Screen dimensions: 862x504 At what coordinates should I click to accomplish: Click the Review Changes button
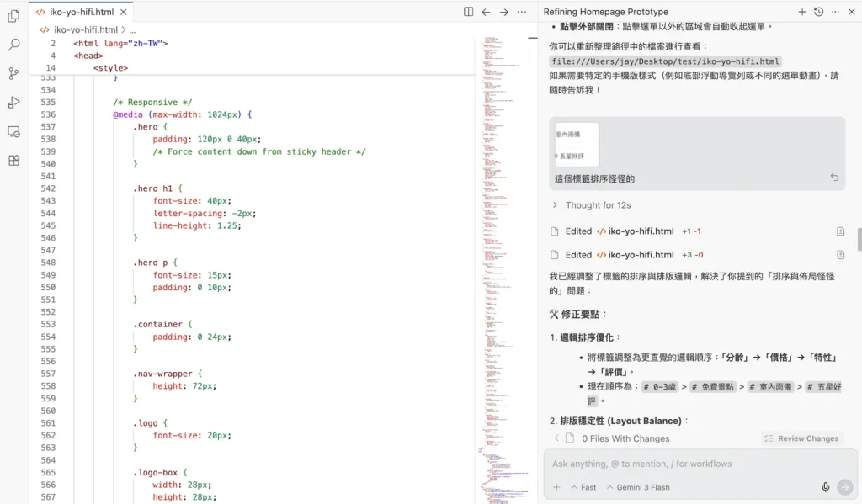point(802,438)
